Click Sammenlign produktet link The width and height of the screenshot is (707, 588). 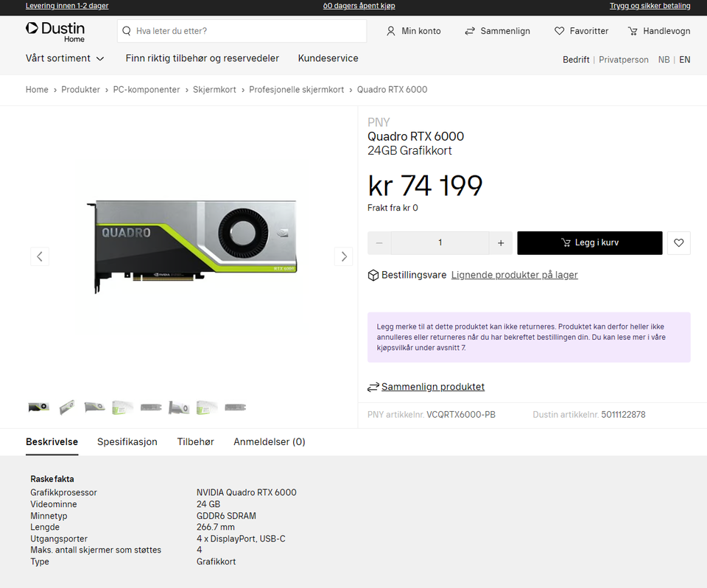click(x=433, y=387)
